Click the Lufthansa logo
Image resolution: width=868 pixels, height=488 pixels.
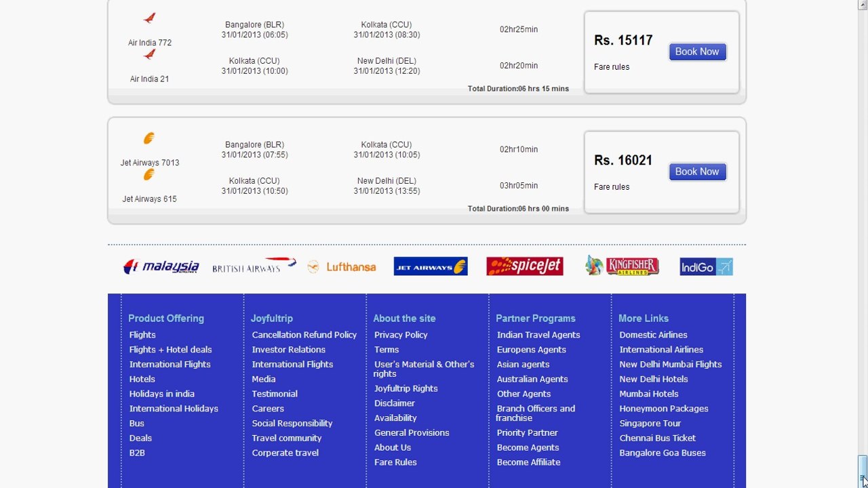point(341,267)
